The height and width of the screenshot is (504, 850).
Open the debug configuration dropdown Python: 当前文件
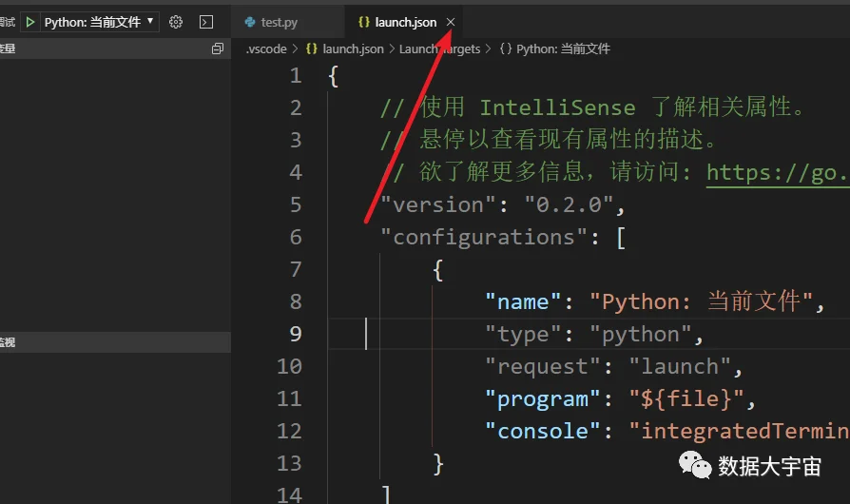tap(99, 22)
